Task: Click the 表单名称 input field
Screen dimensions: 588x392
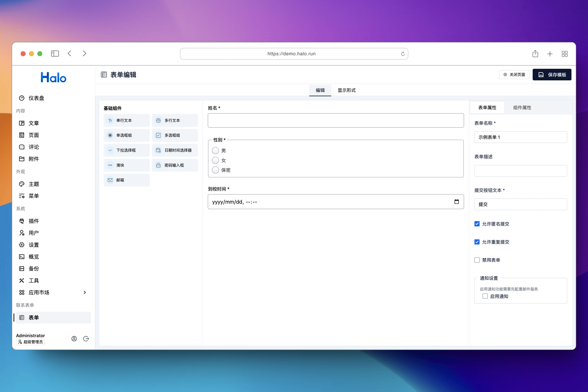Action: [520, 137]
